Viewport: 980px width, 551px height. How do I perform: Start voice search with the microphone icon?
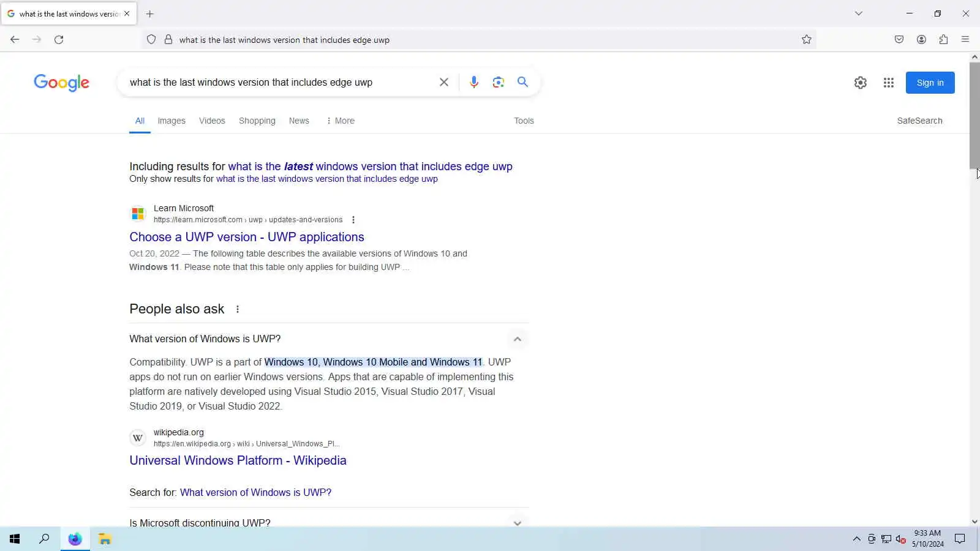click(x=473, y=82)
